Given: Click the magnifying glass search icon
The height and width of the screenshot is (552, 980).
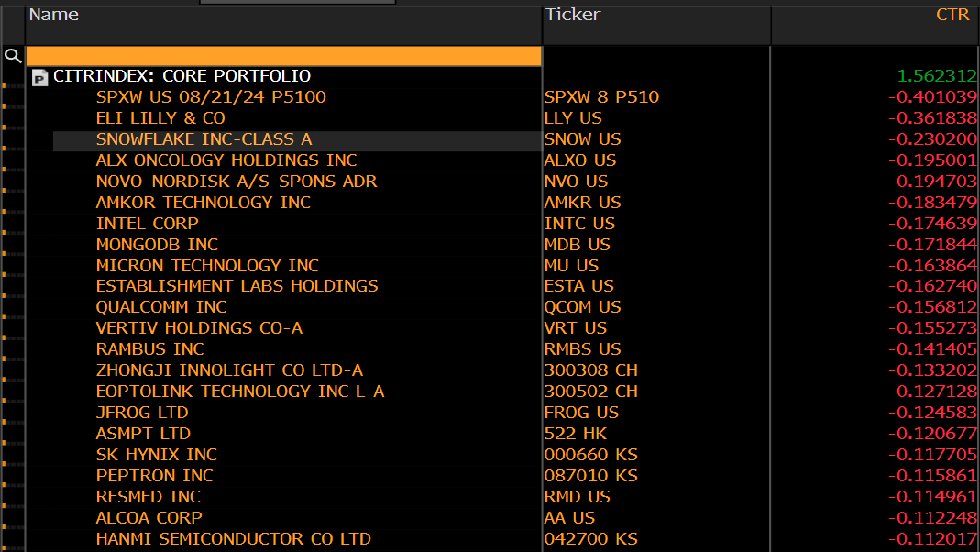Looking at the screenshot, I should [13, 56].
